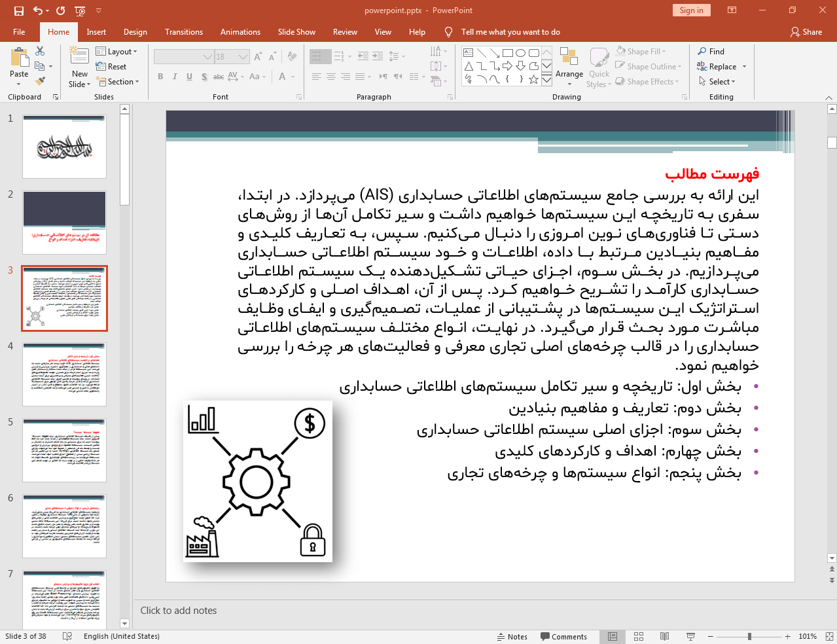Toggle Bold formatting

coord(160,77)
